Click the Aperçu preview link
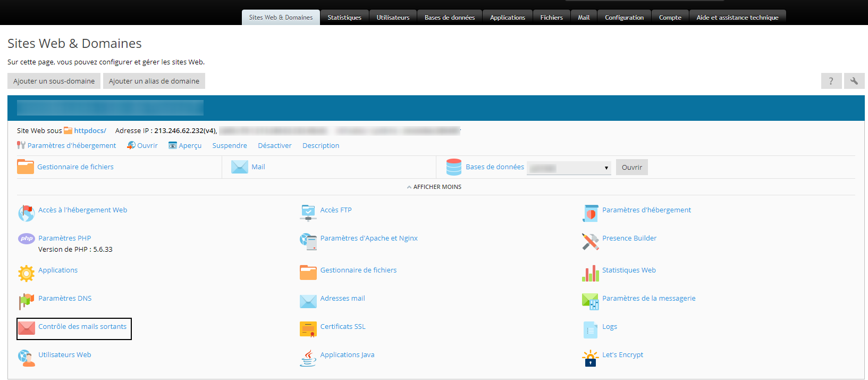This screenshot has width=868, height=380. (x=190, y=145)
